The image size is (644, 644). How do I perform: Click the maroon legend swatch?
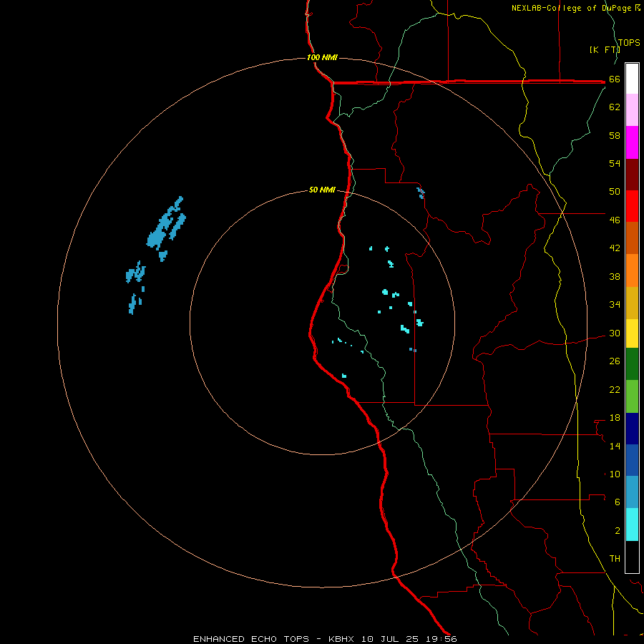(x=632, y=175)
